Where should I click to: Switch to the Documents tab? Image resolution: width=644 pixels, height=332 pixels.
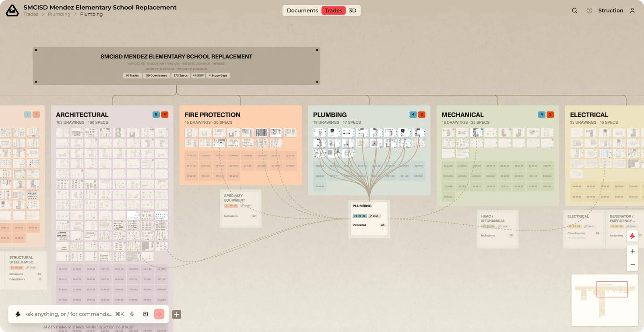click(302, 10)
